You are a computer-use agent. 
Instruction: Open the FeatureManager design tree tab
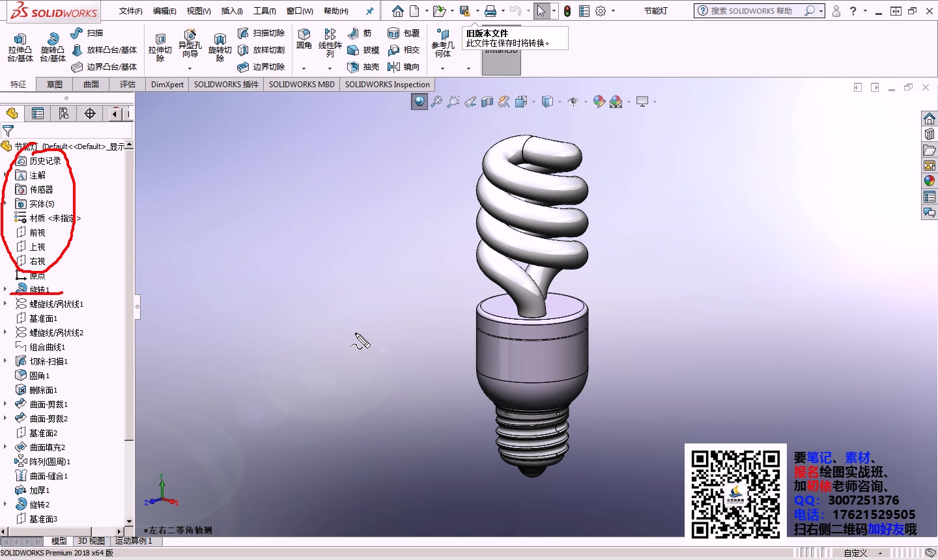click(12, 113)
